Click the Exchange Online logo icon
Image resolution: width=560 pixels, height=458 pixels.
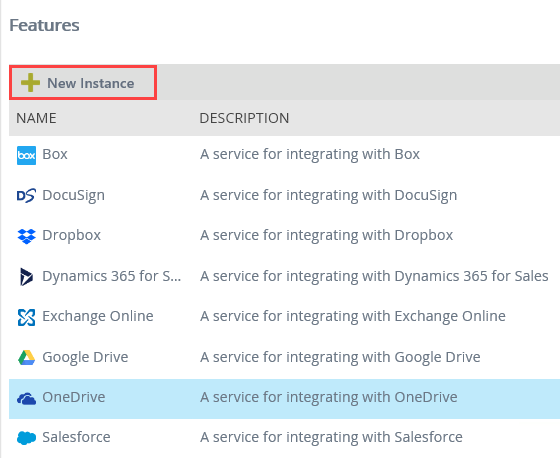[x=26, y=317]
